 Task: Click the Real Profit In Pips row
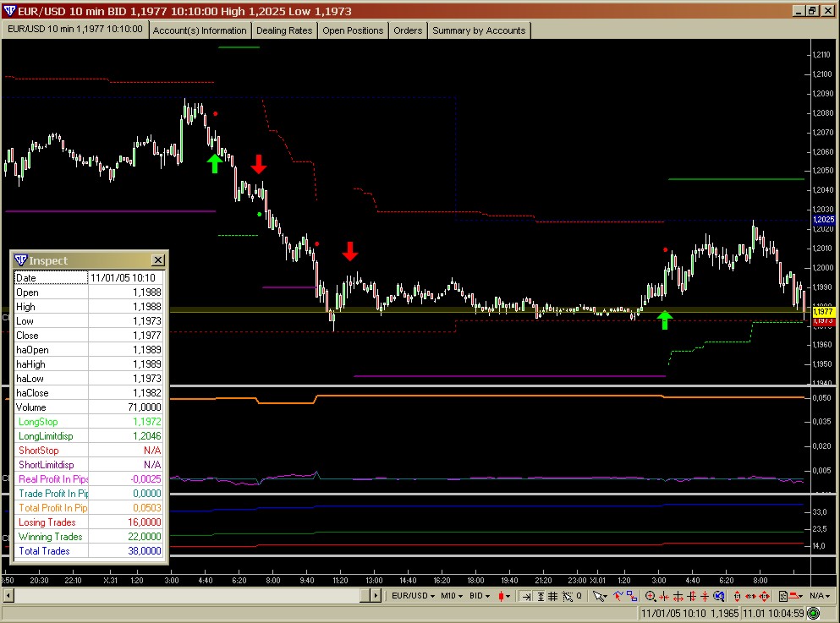pos(89,479)
